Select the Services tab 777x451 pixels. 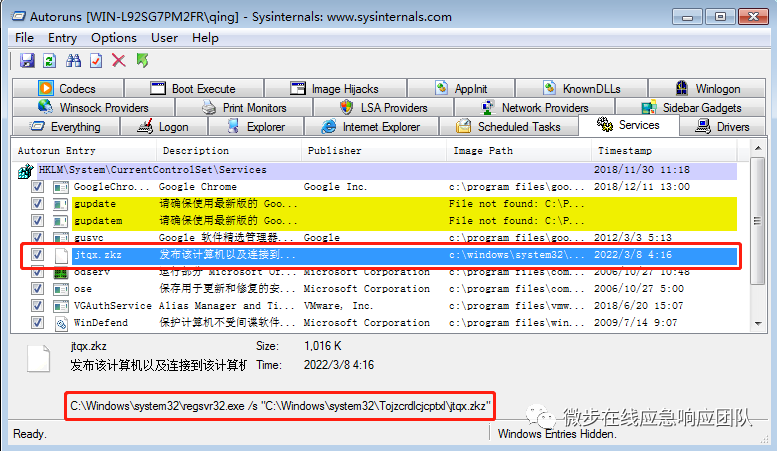coord(628,125)
